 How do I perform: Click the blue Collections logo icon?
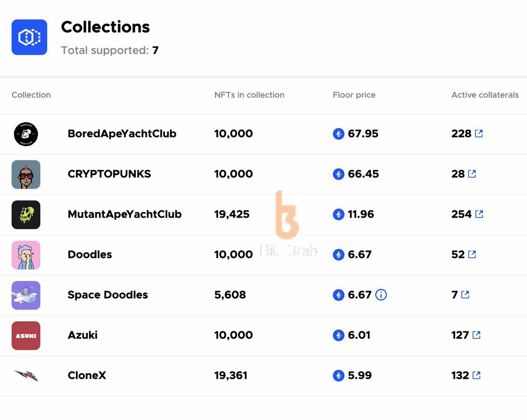pyautogui.click(x=29, y=37)
